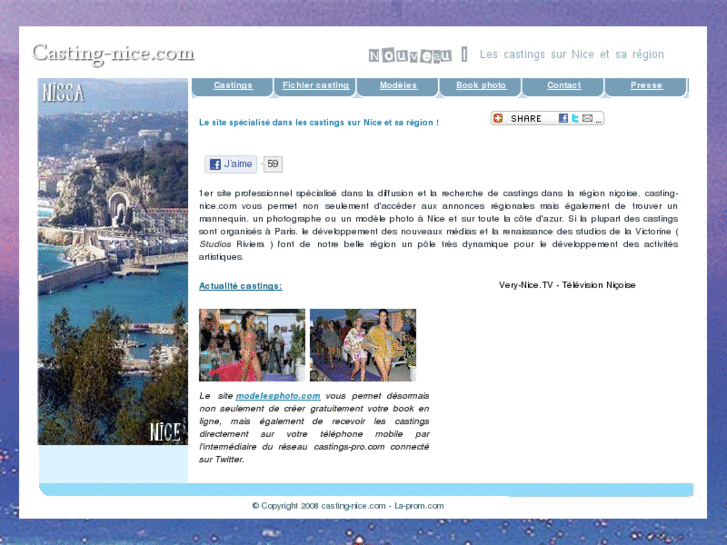Open the pink bikini fashion show thumbnail
This screenshot has height=545, width=727.
click(x=252, y=345)
